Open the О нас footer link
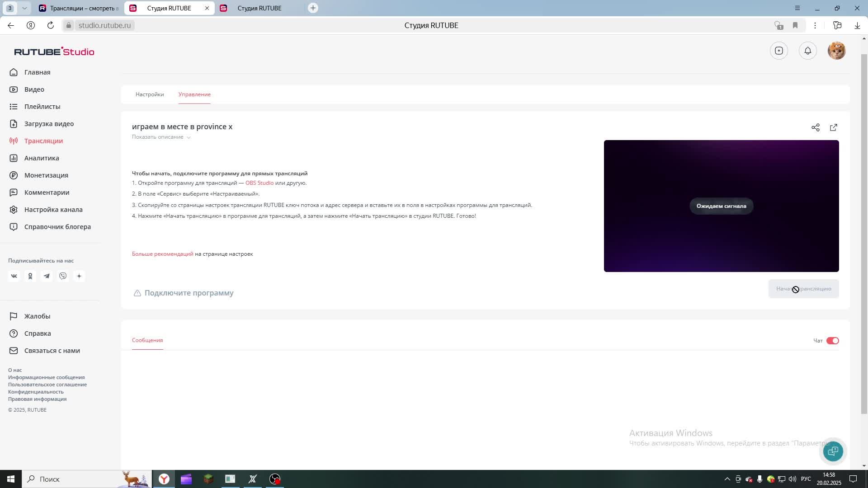 point(15,370)
